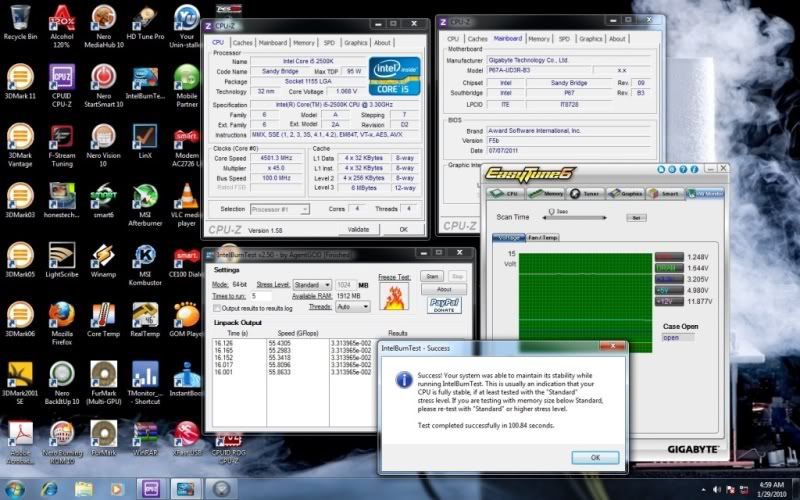Image resolution: width=800 pixels, height=500 pixels.
Task: Open Nero MediaHub 10 desktop icon
Action: tap(104, 26)
